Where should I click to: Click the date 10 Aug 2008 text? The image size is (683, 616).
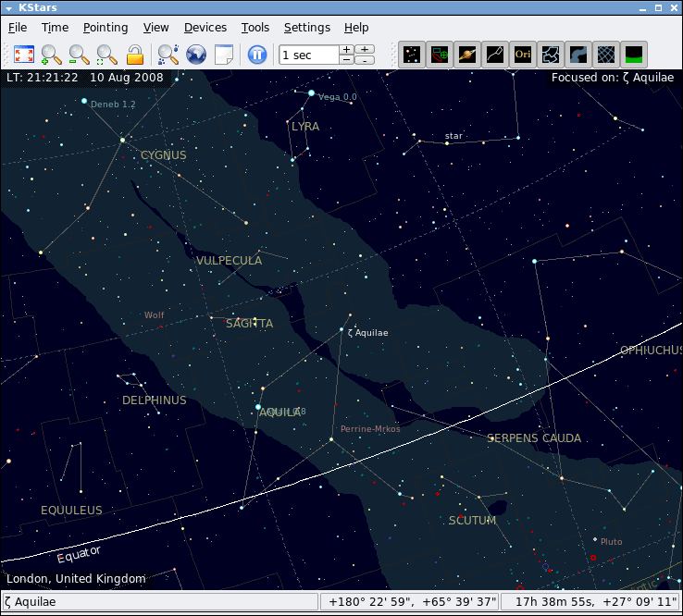[126, 78]
